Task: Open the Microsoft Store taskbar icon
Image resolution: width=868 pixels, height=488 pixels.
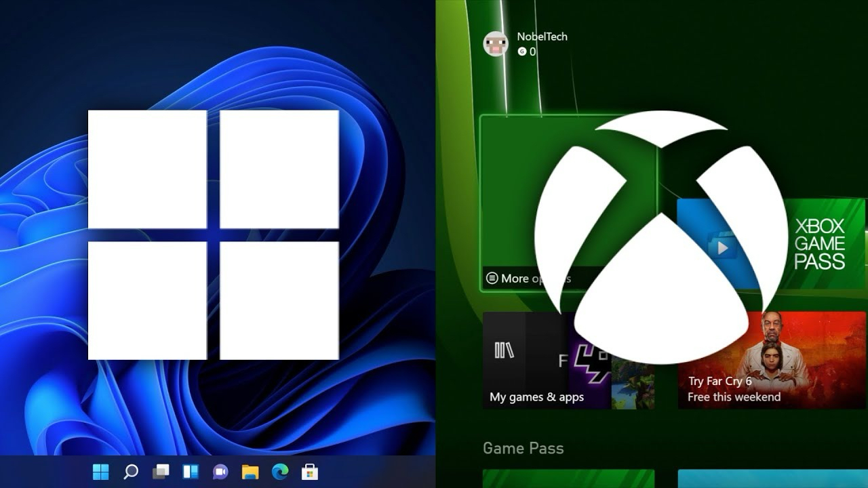Action: tap(310, 472)
